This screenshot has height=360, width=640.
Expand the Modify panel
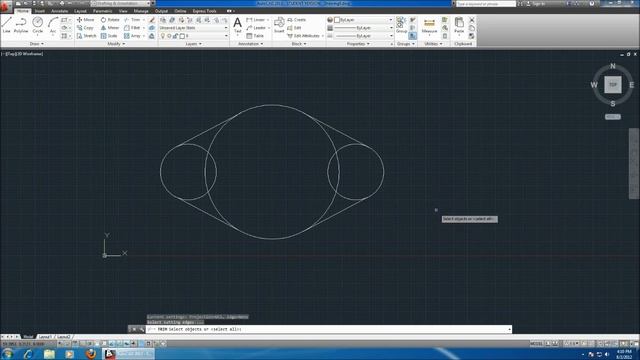coord(116,44)
